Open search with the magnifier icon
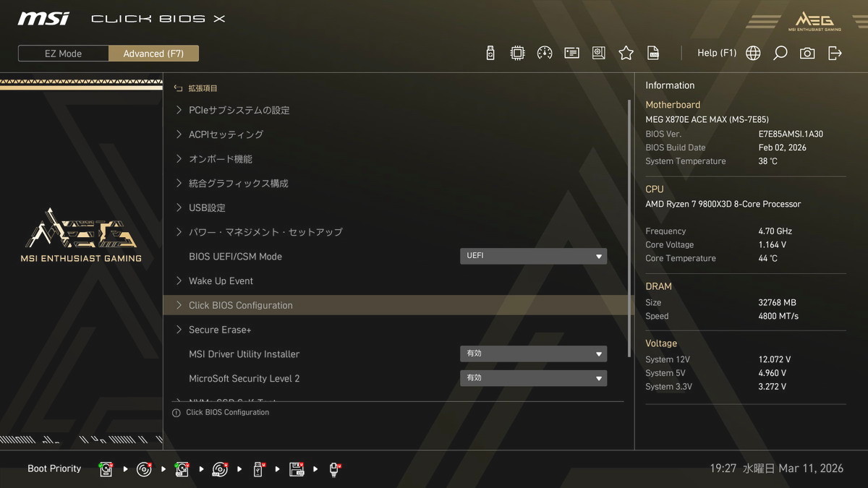 point(780,53)
